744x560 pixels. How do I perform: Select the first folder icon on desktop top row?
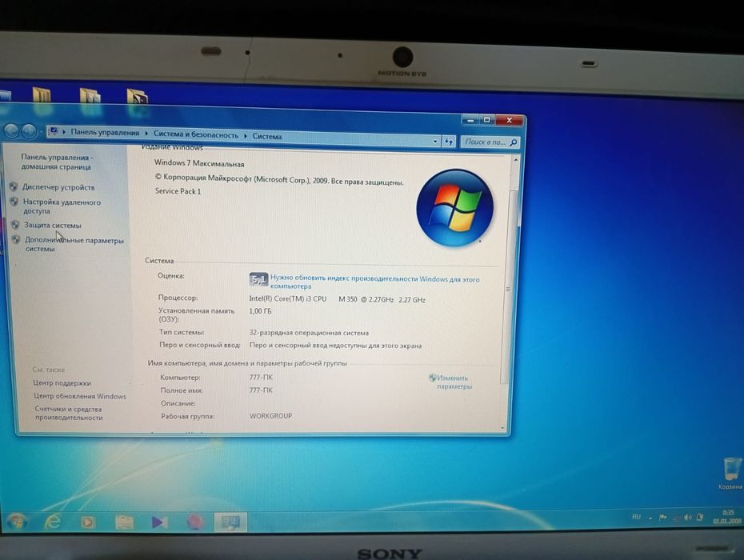pyautogui.click(x=42, y=95)
